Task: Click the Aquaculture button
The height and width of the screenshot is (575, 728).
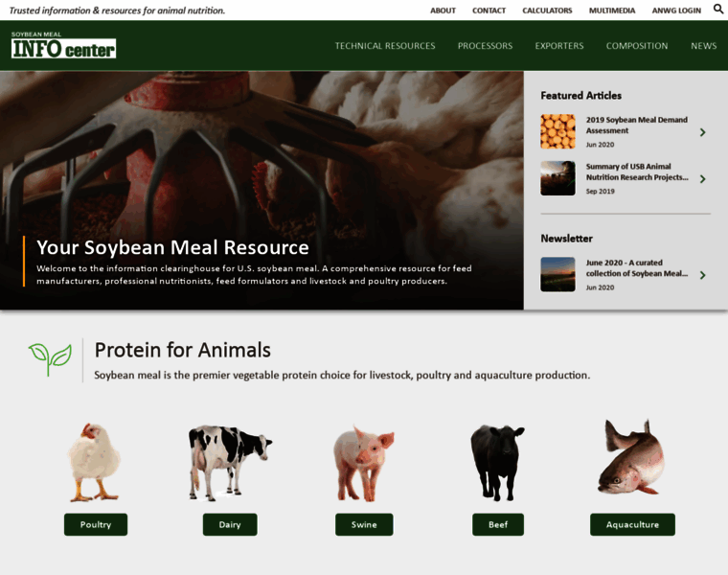Action: (x=632, y=524)
